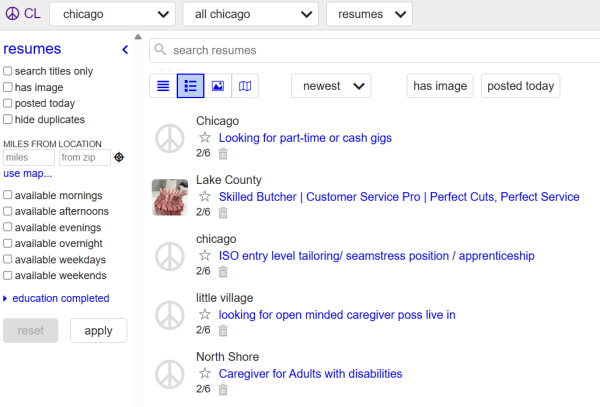600x407 pixels.
Task: Hide the Skilled Butcher post with trash icon
Action: (223, 213)
